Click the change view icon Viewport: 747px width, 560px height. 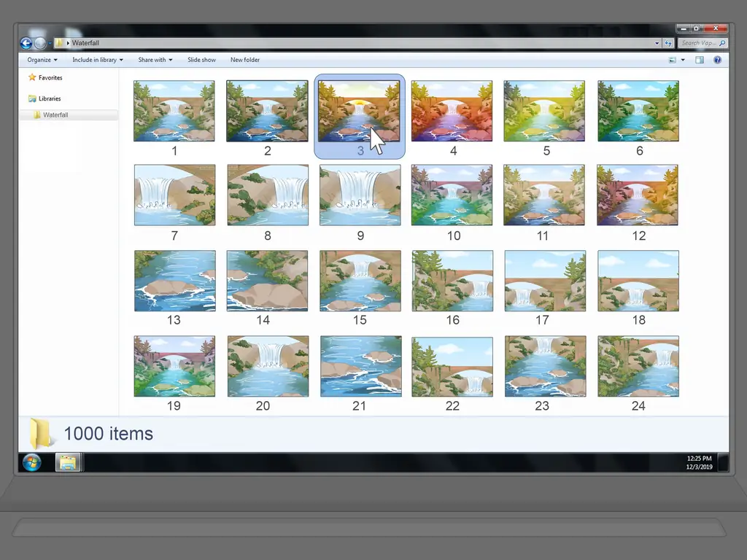pos(672,60)
